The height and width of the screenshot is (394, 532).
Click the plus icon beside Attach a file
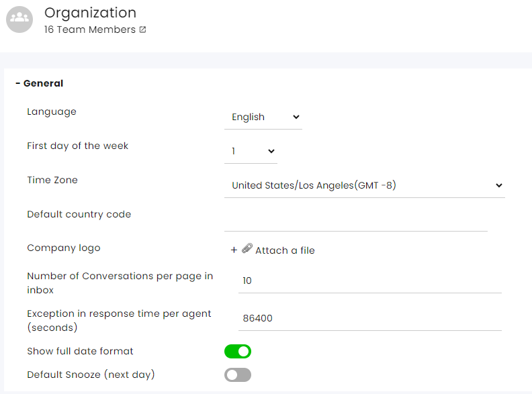point(234,250)
